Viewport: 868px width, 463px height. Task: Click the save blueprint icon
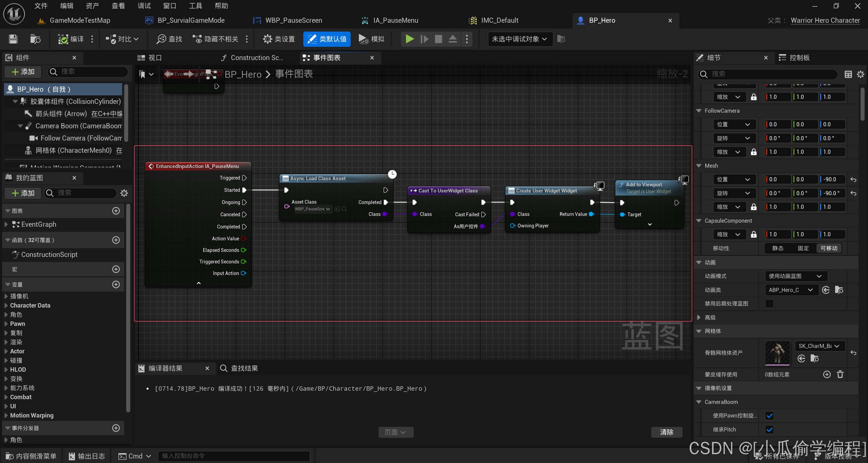(13, 39)
